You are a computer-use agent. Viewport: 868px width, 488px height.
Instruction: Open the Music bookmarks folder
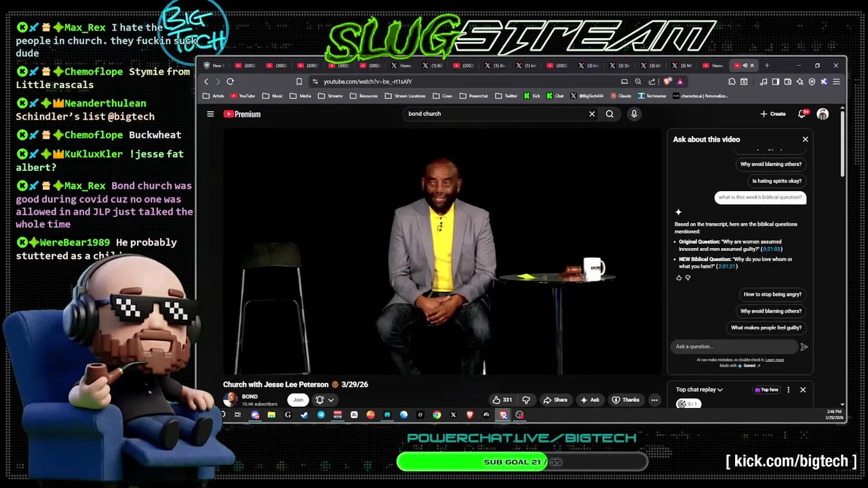pos(273,96)
